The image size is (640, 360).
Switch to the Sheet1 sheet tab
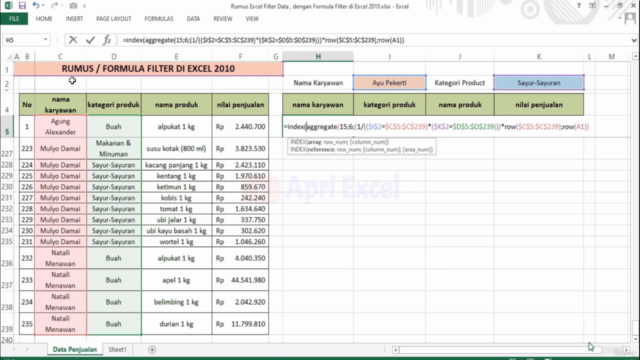pos(118,349)
